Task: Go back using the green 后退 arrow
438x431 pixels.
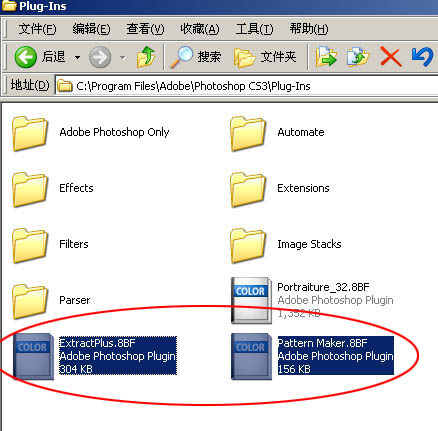Action: pos(39,57)
